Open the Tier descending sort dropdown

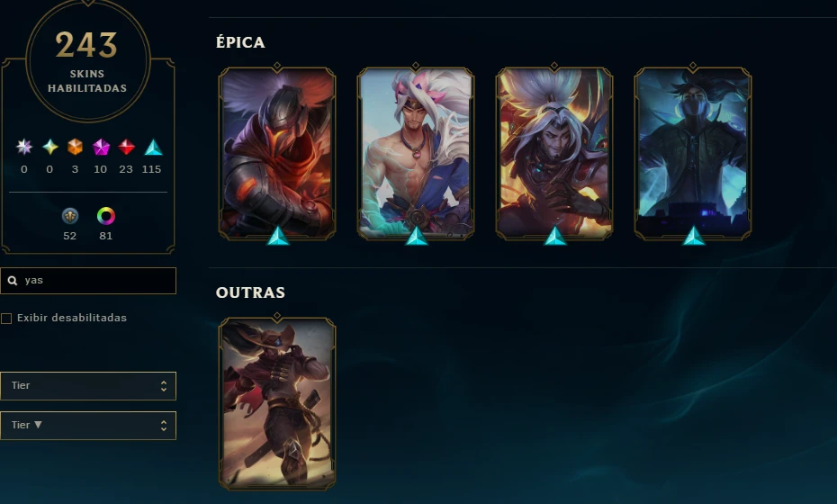click(88, 425)
